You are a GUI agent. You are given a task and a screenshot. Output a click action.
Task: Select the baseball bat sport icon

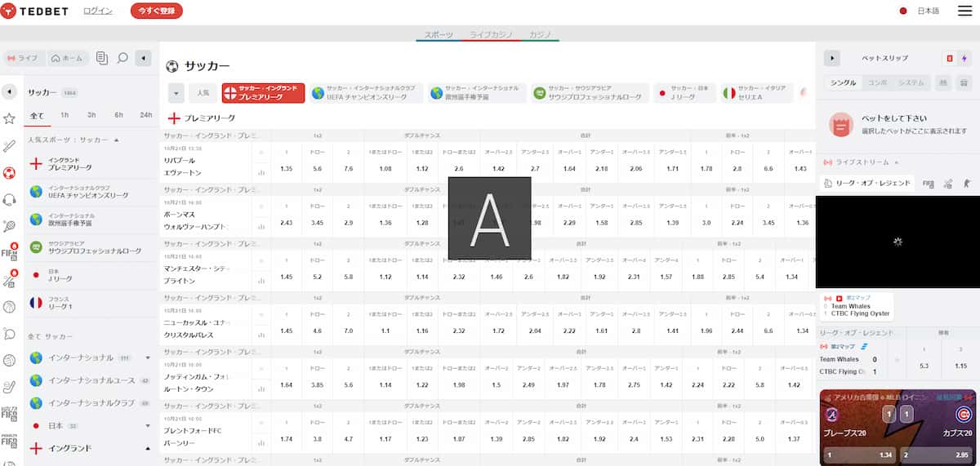(9, 146)
